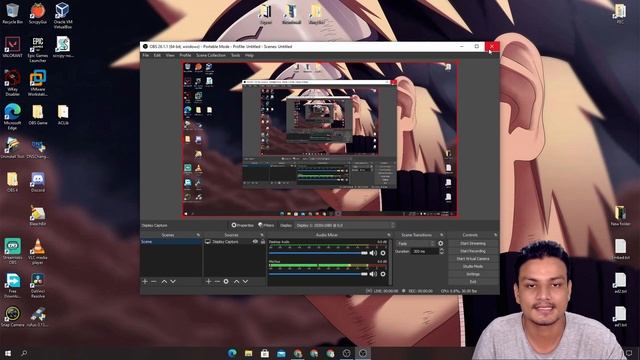Select the Oracle VM VirtualBox shortcut
The width and height of the screenshot is (640, 360).
click(62, 16)
